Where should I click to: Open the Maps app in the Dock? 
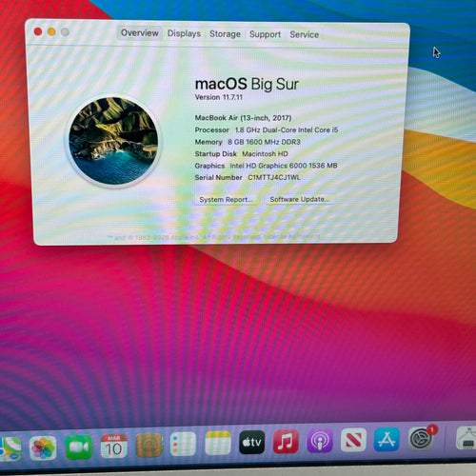pyautogui.click(x=10, y=448)
